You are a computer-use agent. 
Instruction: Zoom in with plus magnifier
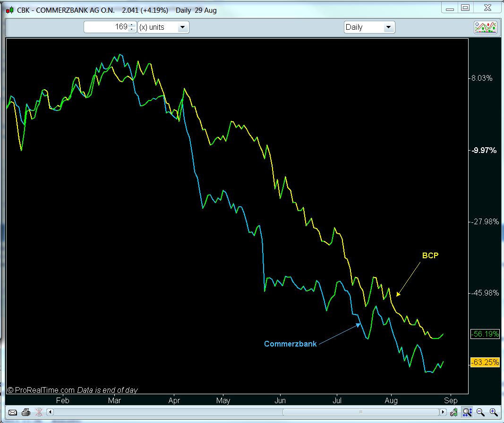(x=494, y=412)
